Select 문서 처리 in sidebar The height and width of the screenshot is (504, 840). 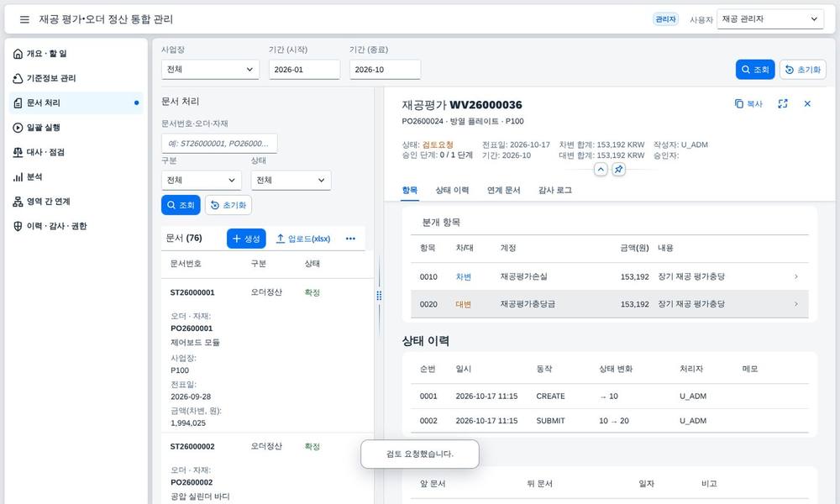point(76,102)
